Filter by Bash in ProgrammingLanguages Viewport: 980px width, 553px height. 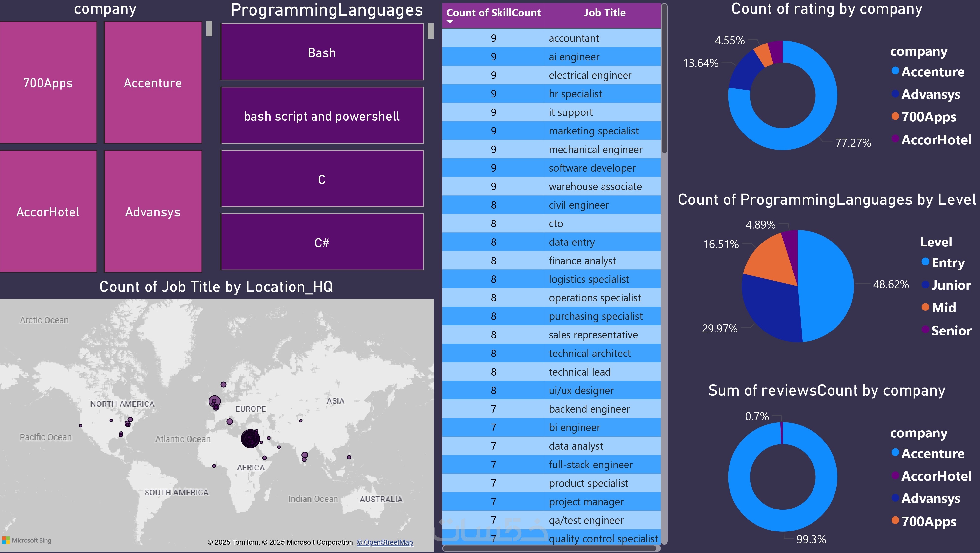click(321, 52)
